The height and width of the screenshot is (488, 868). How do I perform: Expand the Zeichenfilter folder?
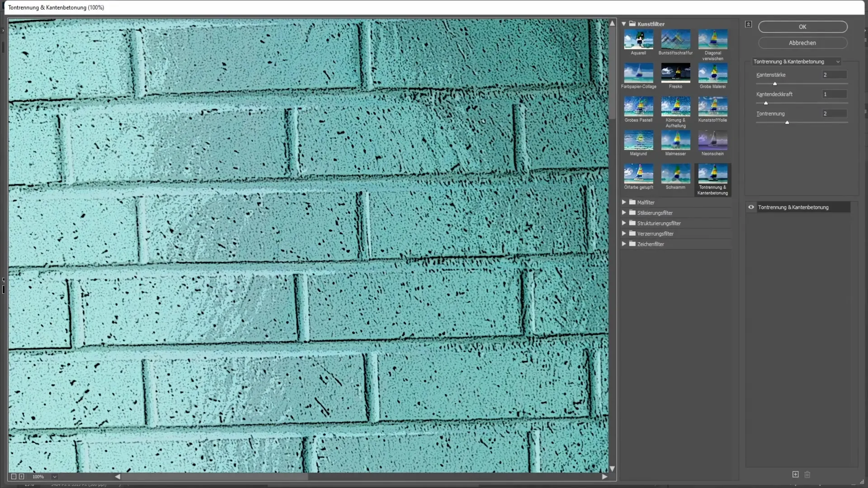[x=624, y=244]
